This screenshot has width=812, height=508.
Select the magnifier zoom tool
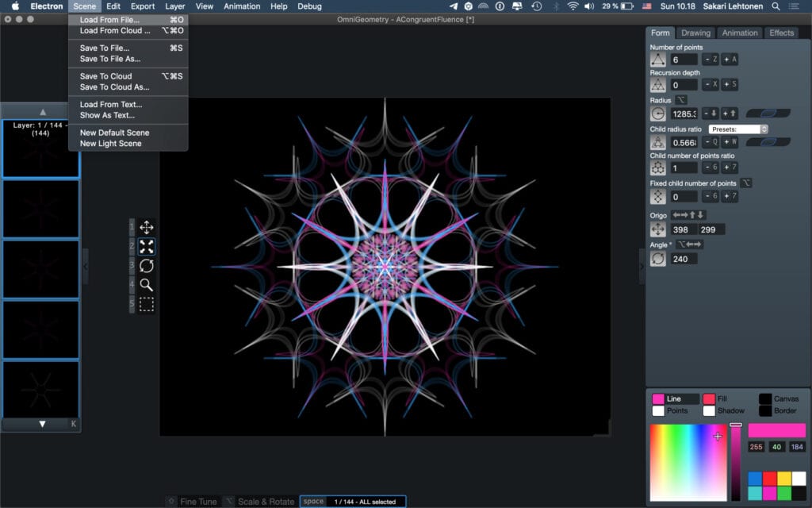147,285
